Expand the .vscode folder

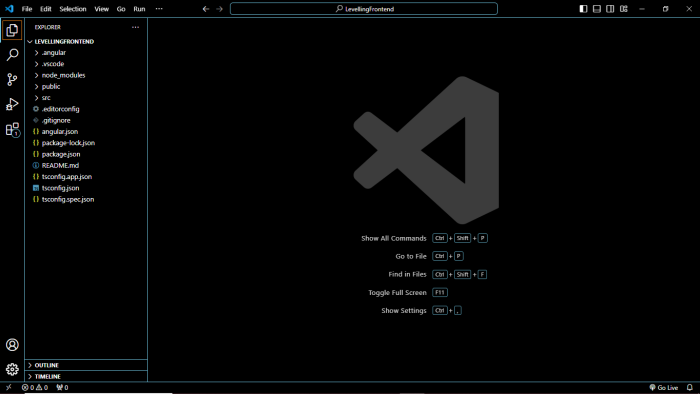pos(86,64)
